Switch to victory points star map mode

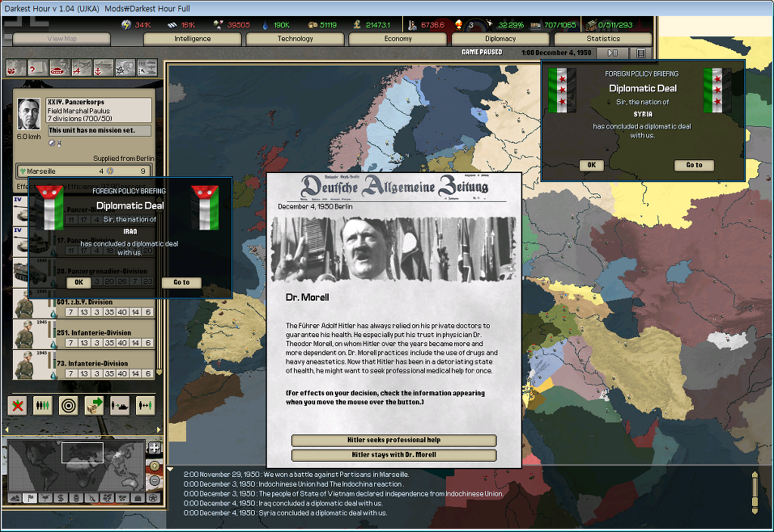click(153, 498)
